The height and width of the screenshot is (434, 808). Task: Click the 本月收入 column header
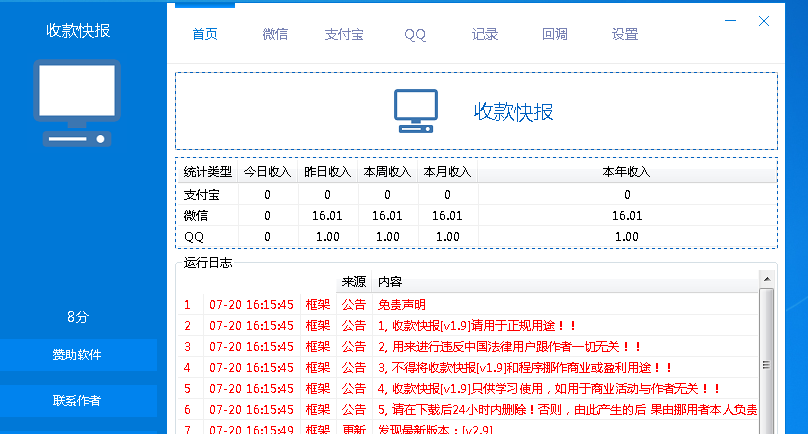[x=447, y=172]
